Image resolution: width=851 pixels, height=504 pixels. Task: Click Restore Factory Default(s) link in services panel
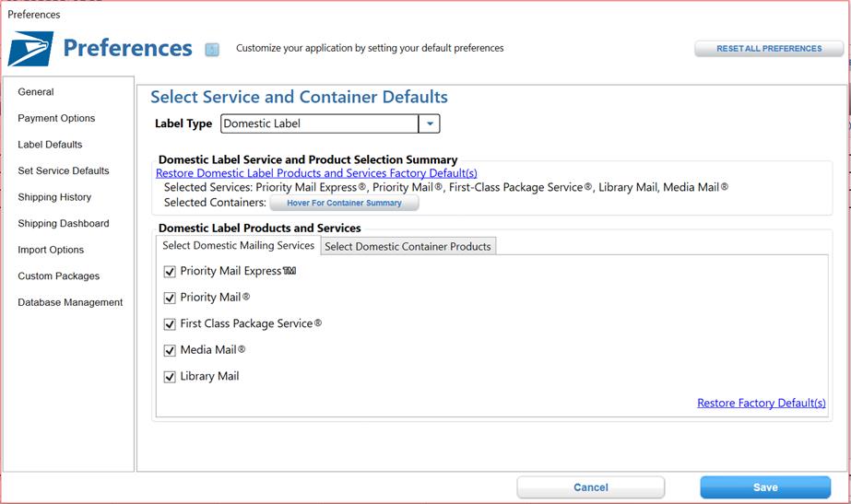(x=762, y=403)
